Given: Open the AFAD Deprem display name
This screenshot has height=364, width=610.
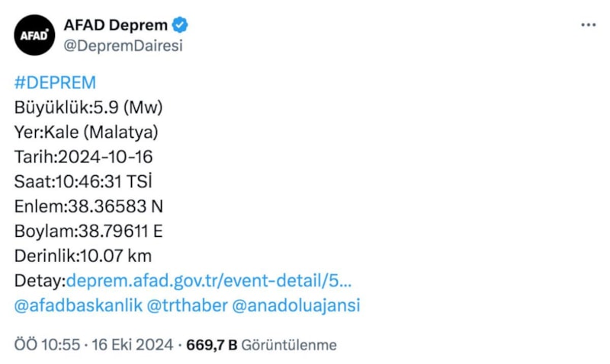Looking at the screenshot, I should (x=116, y=25).
